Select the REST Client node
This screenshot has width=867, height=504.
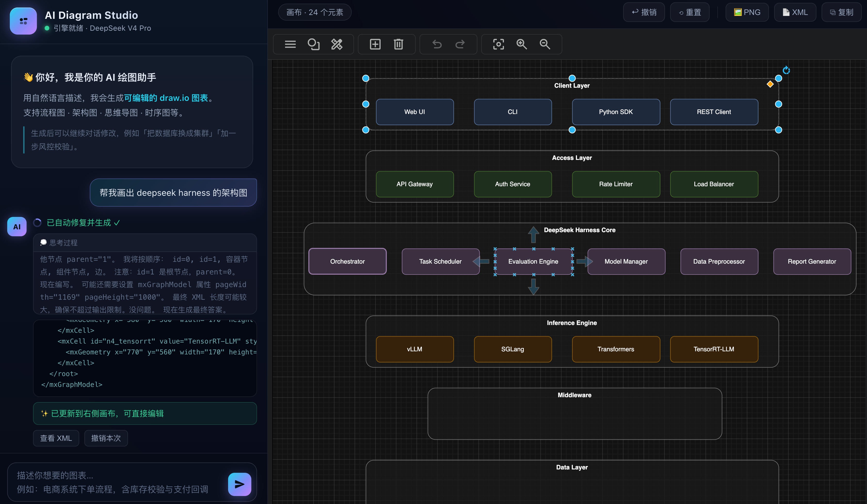pos(714,112)
